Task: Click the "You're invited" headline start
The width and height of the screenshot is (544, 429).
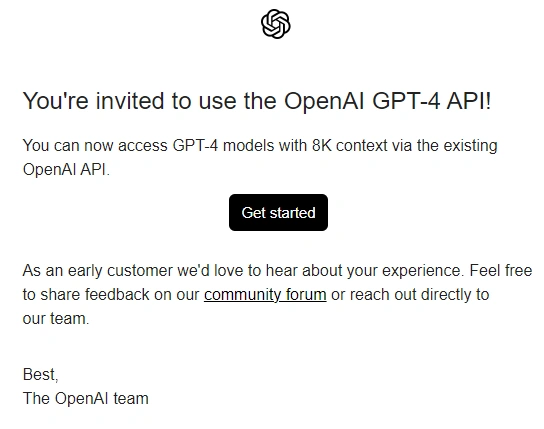Action: coord(92,101)
